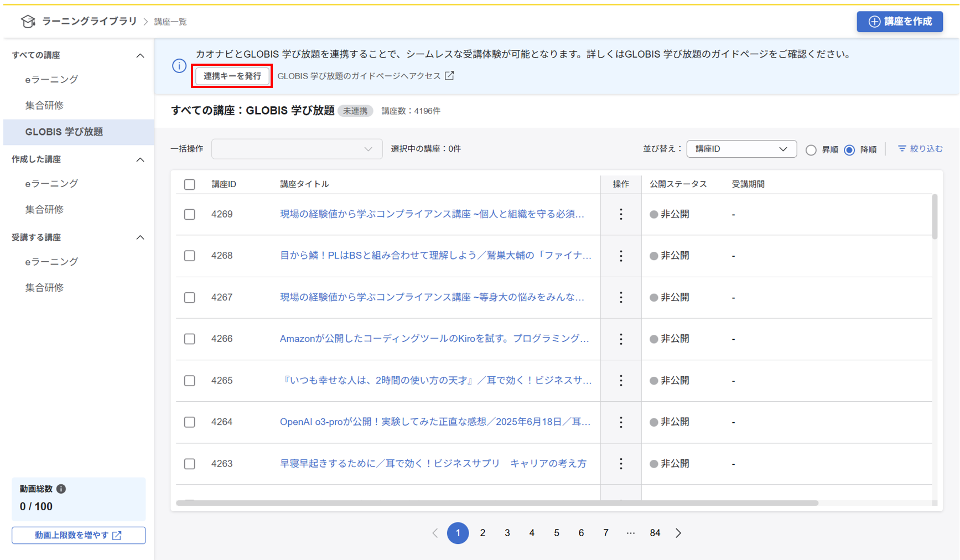Open the three-dot menu for course 4263
Image resolution: width=960 pixels, height=560 pixels.
pyautogui.click(x=620, y=464)
